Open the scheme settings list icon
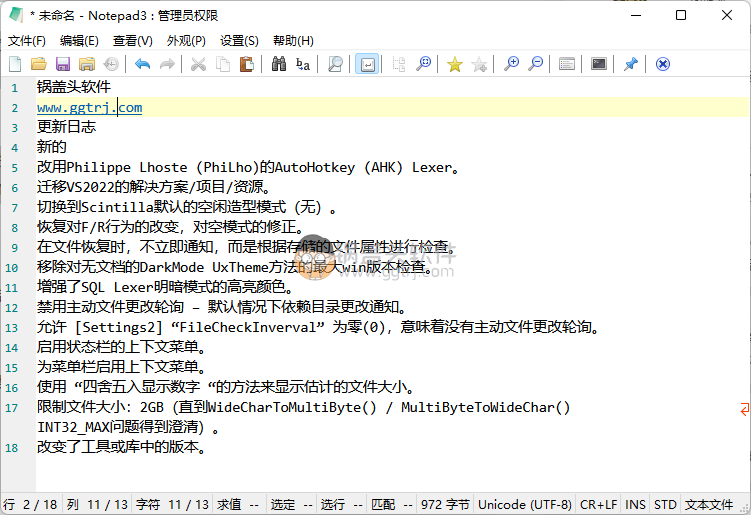 click(567, 64)
